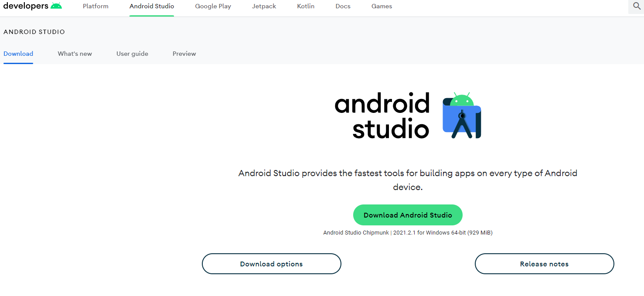Click the android studio wordmark text
The height and width of the screenshot is (296, 644).
pos(382,116)
